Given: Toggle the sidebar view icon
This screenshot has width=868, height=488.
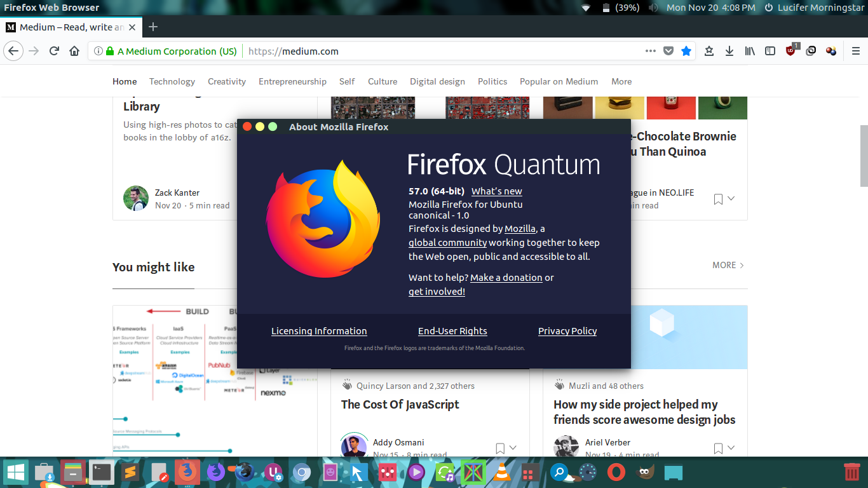Looking at the screenshot, I should 770,51.
